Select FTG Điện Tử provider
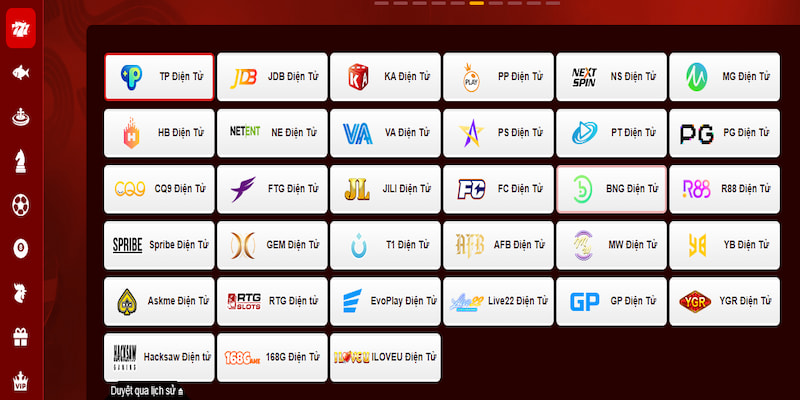Screen dimensions: 800x400 [x=272, y=189]
